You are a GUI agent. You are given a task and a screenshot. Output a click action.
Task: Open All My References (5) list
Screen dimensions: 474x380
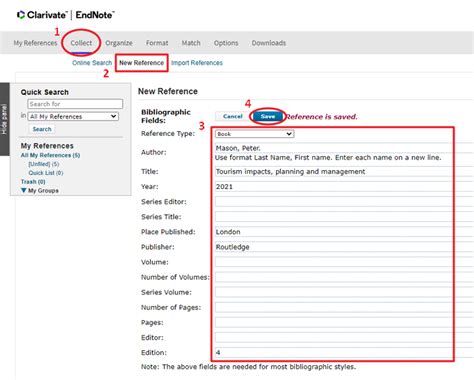50,155
